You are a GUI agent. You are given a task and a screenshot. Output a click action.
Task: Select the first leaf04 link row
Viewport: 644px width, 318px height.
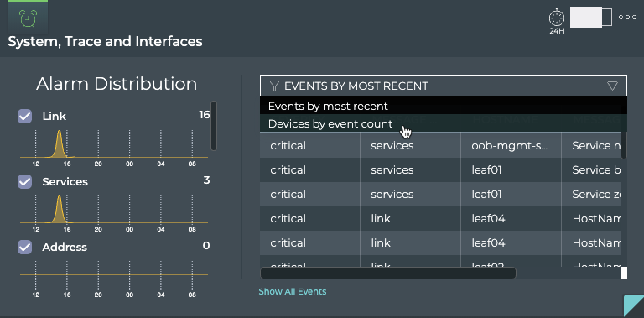tap(440, 219)
